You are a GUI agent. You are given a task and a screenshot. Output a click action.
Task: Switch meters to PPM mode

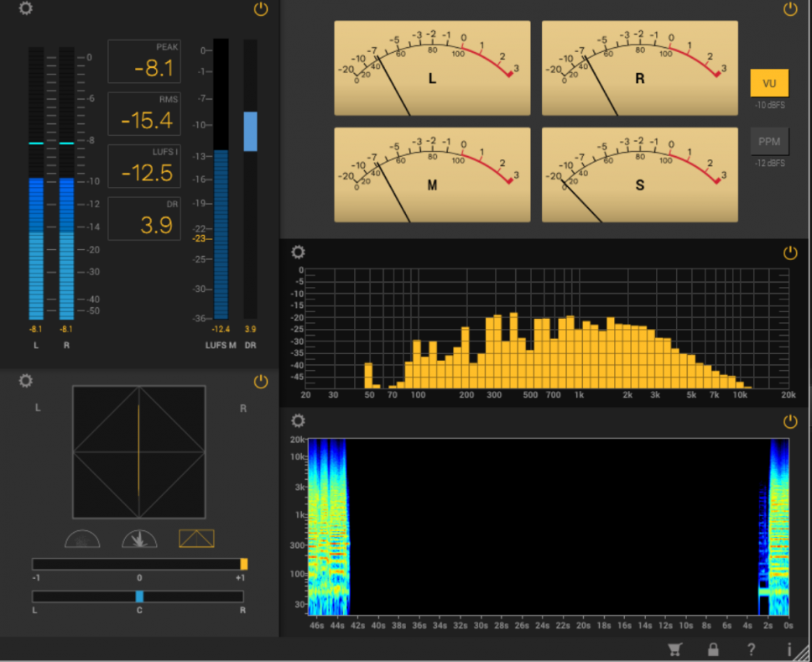pyautogui.click(x=769, y=141)
